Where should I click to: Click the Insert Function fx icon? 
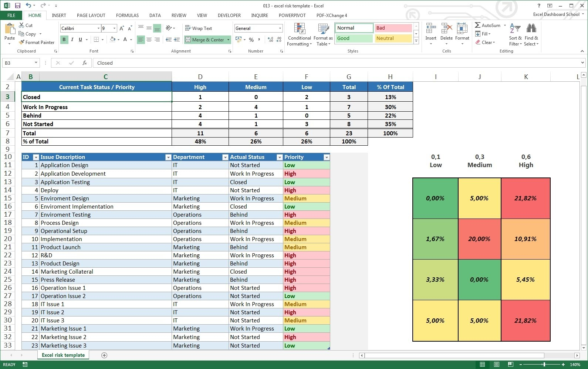click(x=85, y=63)
